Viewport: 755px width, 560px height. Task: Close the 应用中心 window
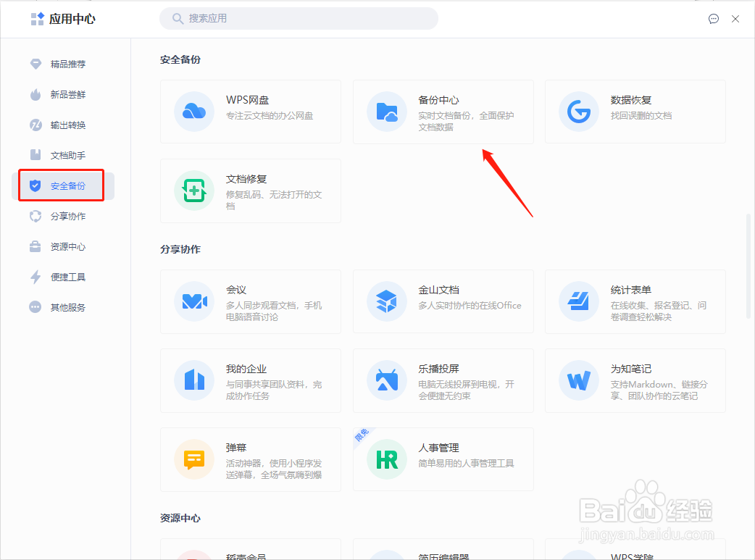pyautogui.click(x=735, y=19)
